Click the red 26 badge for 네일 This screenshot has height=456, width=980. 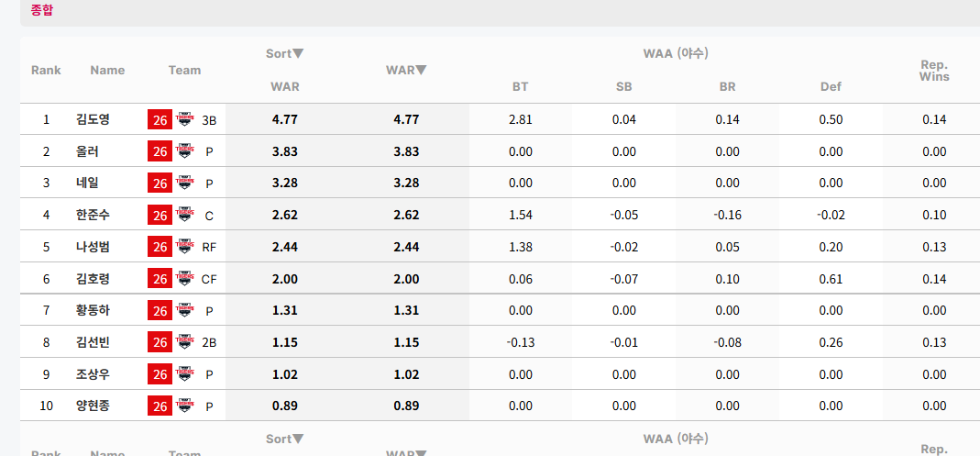pos(160,184)
